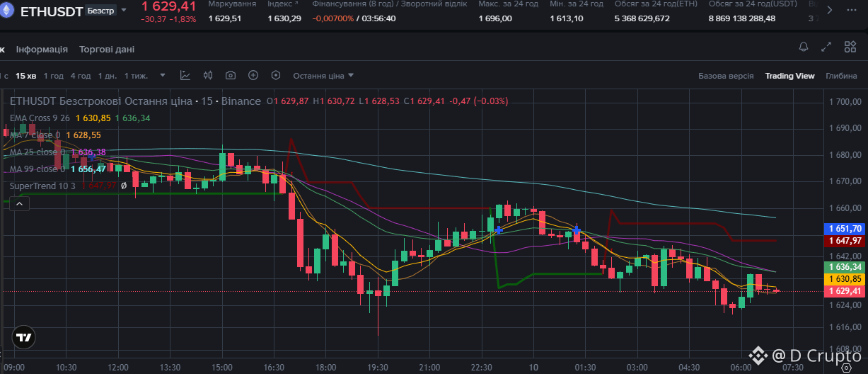This screenshot has width=868, height=374.
Task: Open the candlestick chart style icon
Action: click(208, 75)
